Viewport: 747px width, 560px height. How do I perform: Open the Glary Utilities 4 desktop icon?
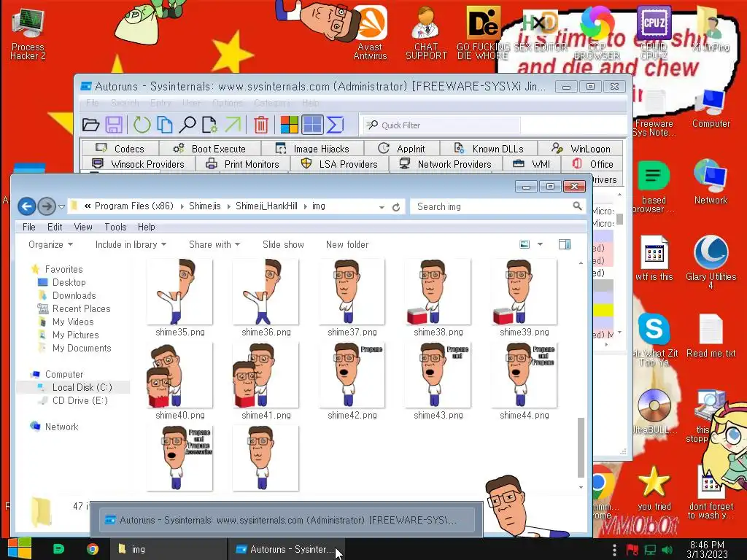point(711,262)
